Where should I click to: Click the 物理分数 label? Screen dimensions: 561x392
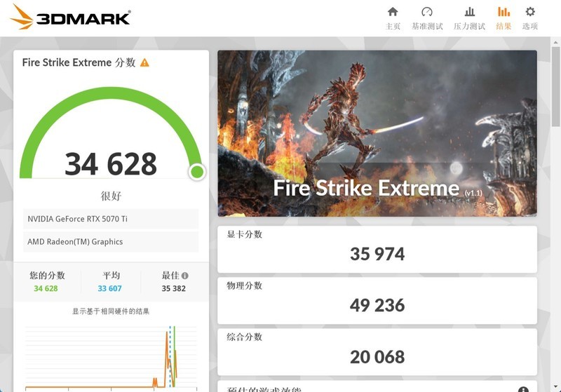tap(245, 285)
